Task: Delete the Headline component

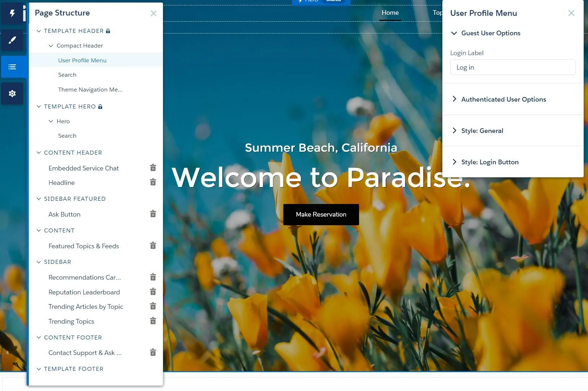Action: pyautogui.click(x=153, y=182)
